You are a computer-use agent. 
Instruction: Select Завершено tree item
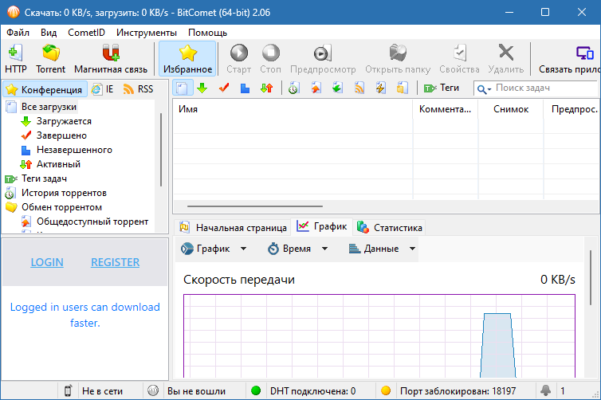click(61, 135)
